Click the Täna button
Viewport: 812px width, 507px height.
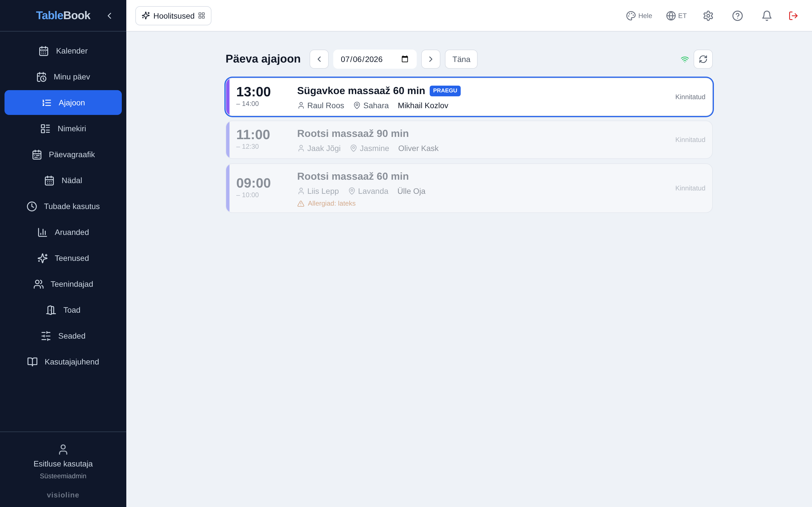pyautogui.click(x=461, y=59)
